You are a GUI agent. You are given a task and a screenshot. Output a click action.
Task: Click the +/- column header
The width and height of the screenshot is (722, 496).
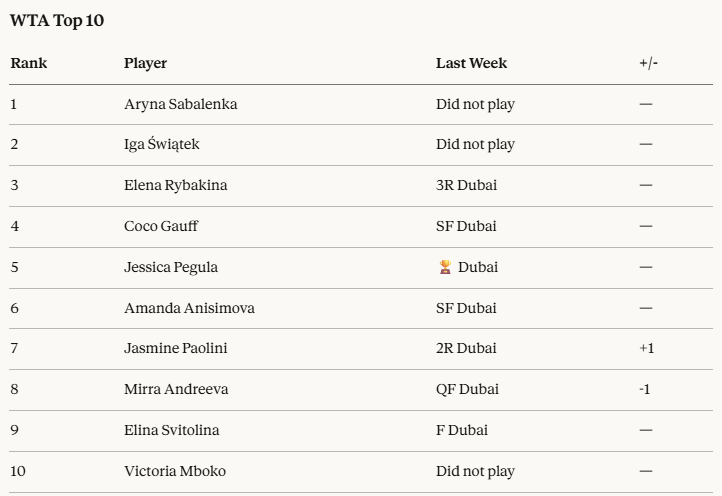click(x=648, y=63)
